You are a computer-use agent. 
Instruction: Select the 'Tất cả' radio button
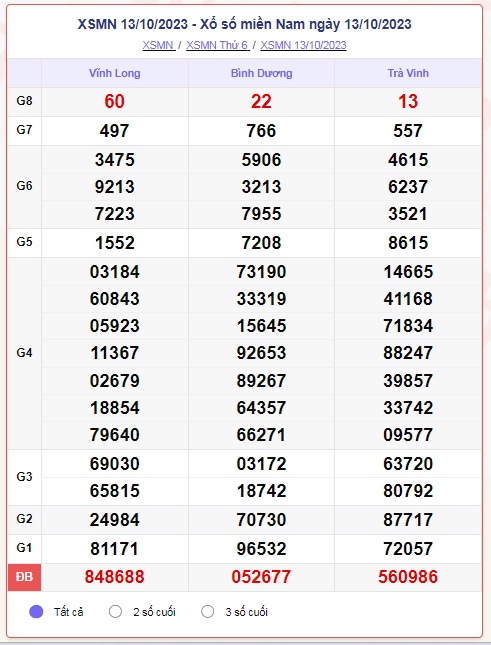[x=36, y=612]
